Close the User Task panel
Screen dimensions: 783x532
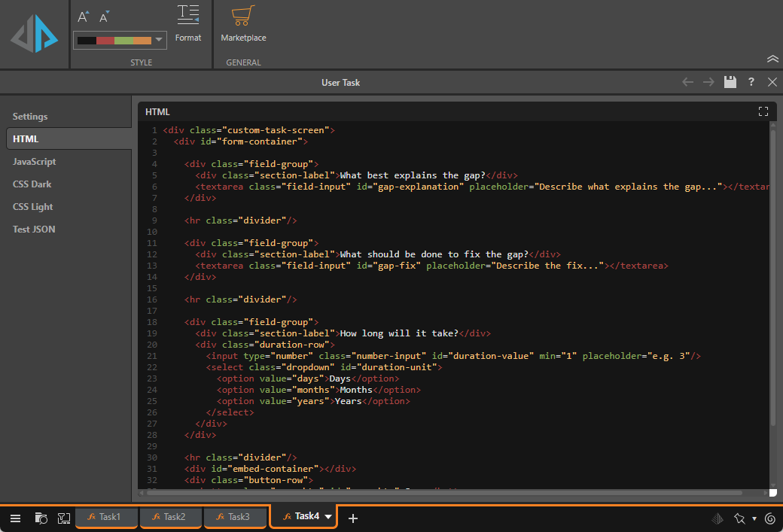click(772, 82)
